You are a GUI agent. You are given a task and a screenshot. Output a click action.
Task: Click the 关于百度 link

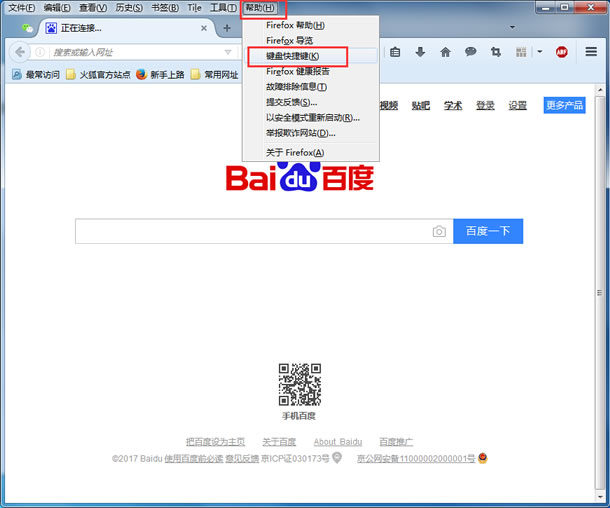pos(279,442)
